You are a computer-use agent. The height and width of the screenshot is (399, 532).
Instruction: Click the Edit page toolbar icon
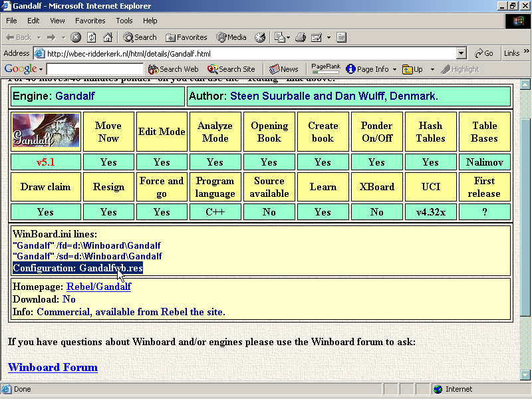pos(317,37)
